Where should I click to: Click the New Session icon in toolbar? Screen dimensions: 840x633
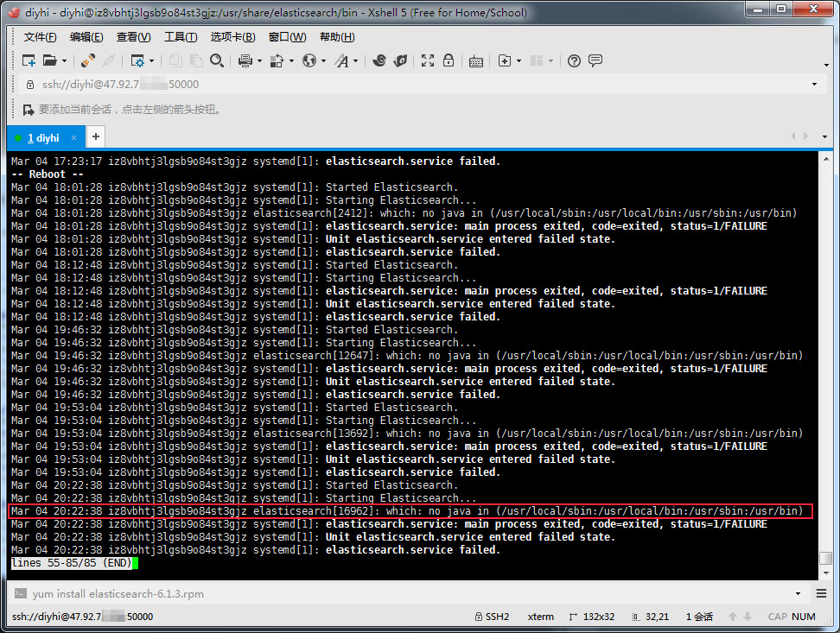[x=29, y=60]
